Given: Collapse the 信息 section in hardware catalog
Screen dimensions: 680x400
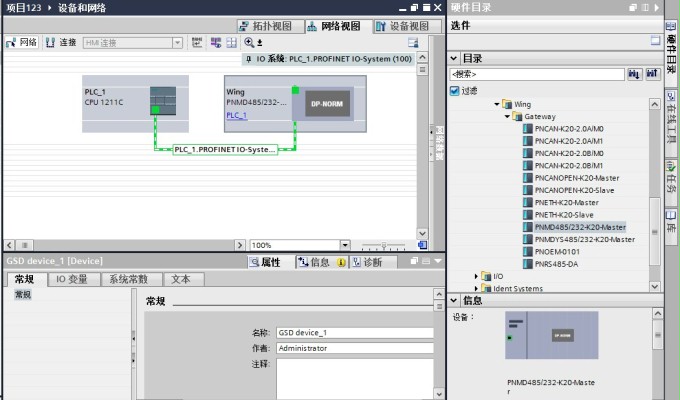Looking at the screenshot, I should (454, 300).
